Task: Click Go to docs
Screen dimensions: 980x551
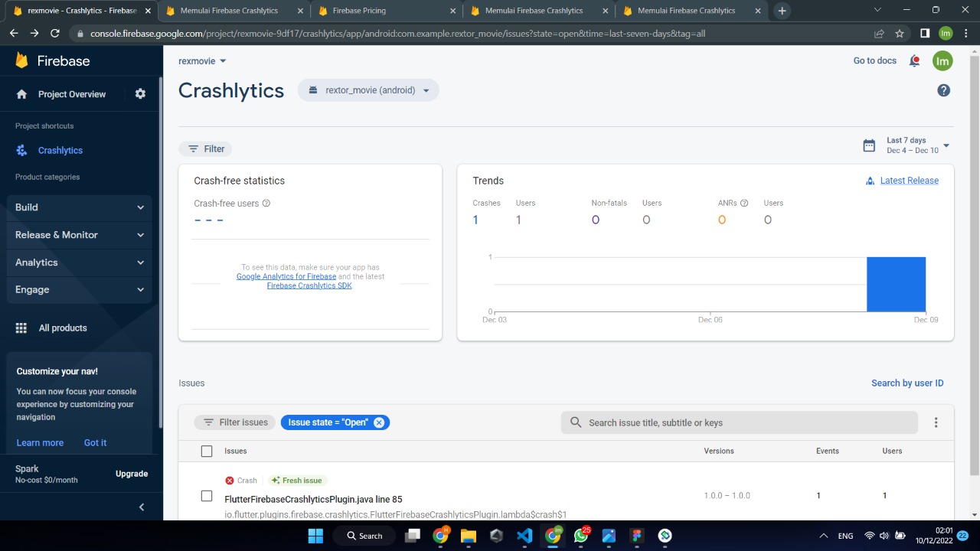Action: (875, 61)
